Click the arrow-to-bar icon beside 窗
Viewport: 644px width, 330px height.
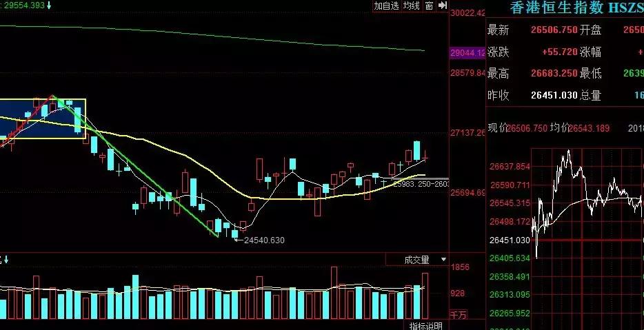pos(443,6)
